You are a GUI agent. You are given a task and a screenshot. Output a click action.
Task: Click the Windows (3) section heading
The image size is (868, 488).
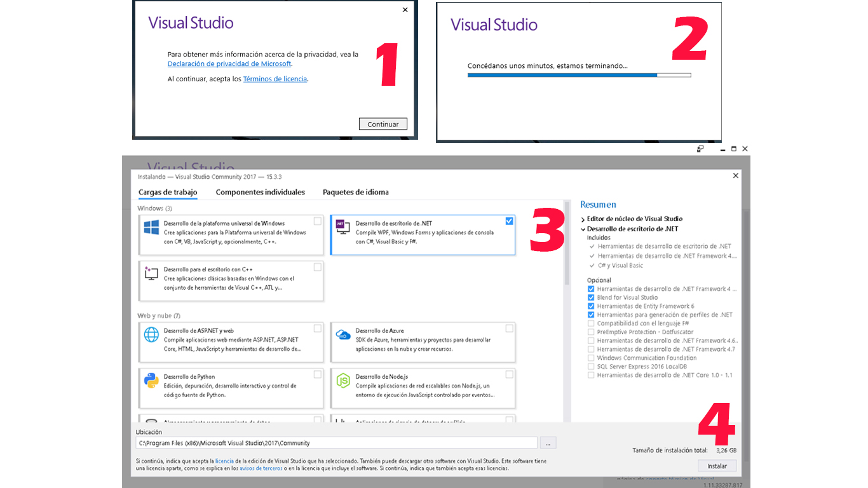pyautogui.click(x=155, y=208)
